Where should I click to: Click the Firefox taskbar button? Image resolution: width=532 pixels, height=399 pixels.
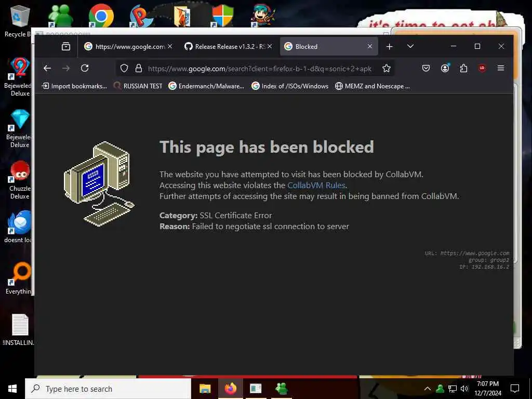point(230,389)
